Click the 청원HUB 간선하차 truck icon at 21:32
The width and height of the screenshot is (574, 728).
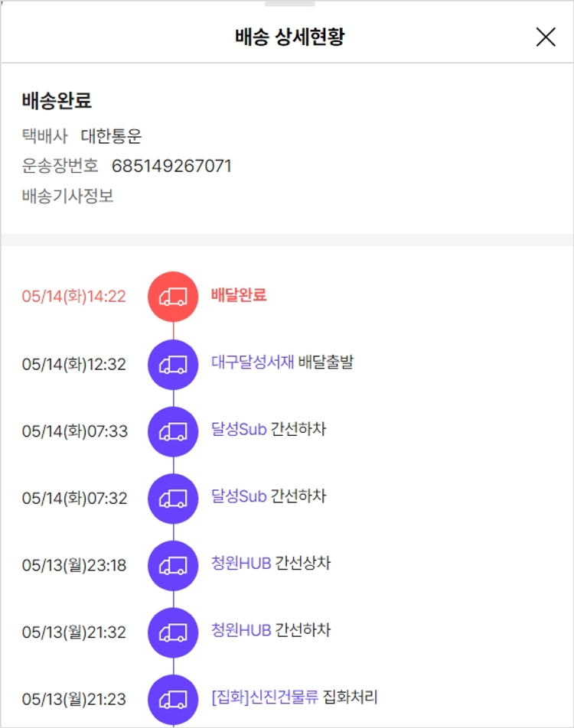[x=173, y=632]
